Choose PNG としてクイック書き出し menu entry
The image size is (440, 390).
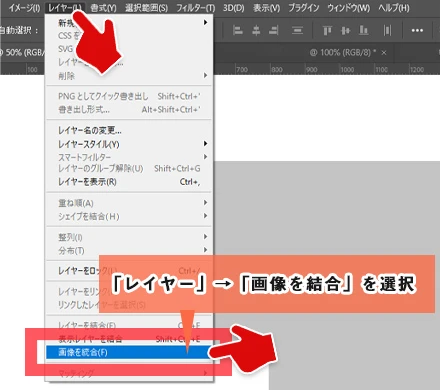click(129, 96)
